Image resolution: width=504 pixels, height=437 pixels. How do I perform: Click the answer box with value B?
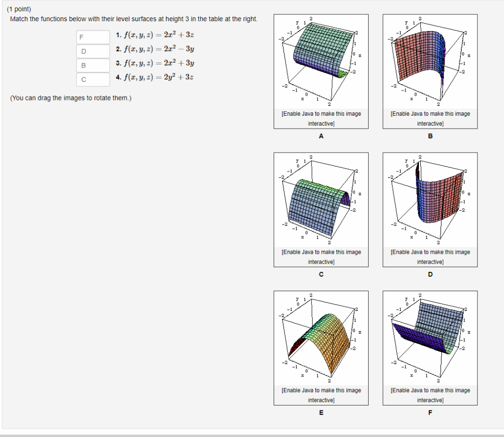click(x=93, y=65)
